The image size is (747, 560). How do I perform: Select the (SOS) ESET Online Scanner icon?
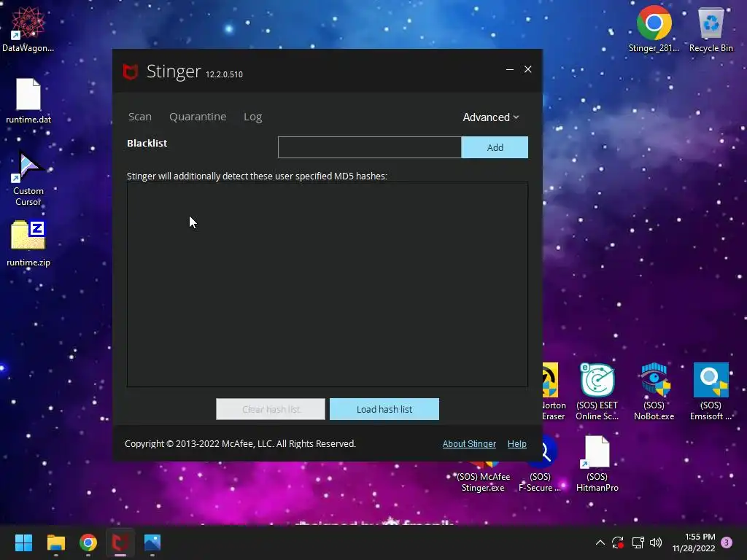[597, 392]
